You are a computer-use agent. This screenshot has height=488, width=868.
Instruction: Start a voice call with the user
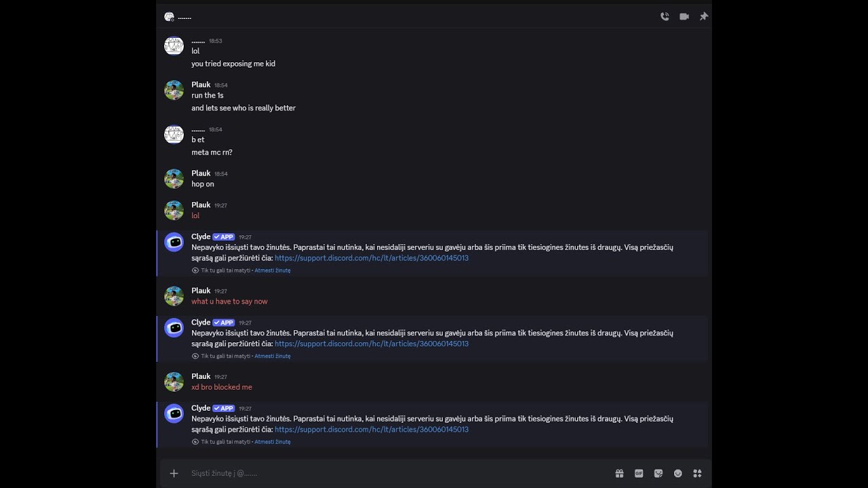point(665,16)
